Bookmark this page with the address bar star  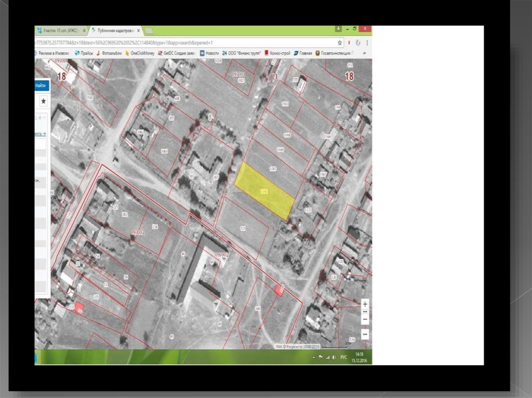tap(340, 43)
